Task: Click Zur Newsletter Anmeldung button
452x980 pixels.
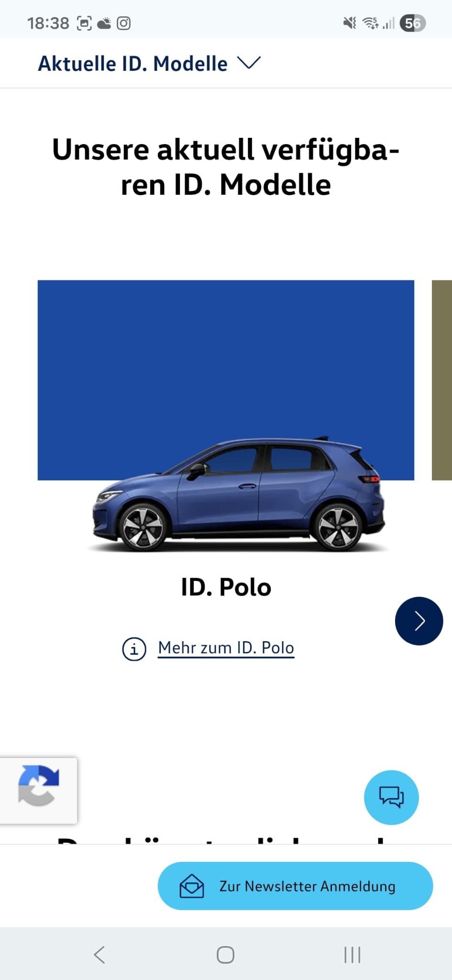Action: (x=295, y=886)
